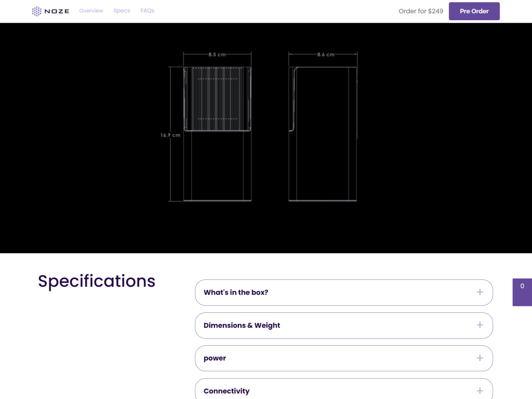
Task: Open the FAQs nav link
Action: 147,11
